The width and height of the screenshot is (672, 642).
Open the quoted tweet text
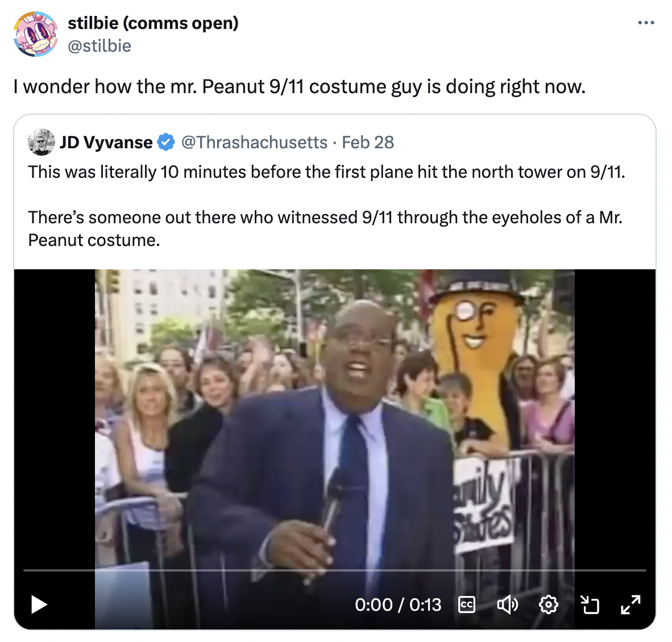click(x=326, y=206)
